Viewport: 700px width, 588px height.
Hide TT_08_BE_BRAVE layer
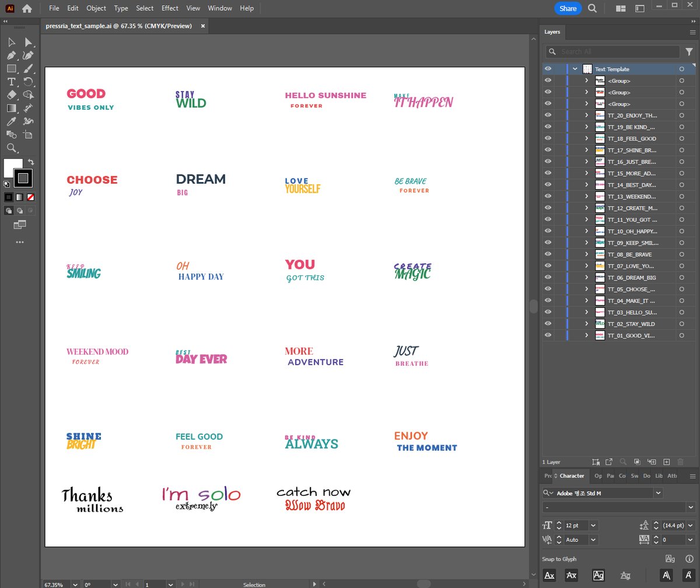click(548, 254)
